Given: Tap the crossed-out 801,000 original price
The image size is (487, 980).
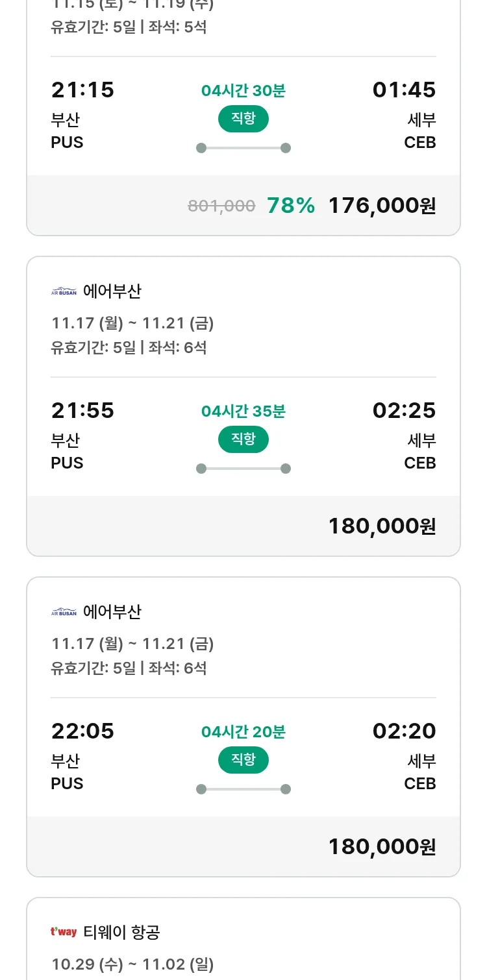Looking at the screenshot, I should click(x=221, y=206).
